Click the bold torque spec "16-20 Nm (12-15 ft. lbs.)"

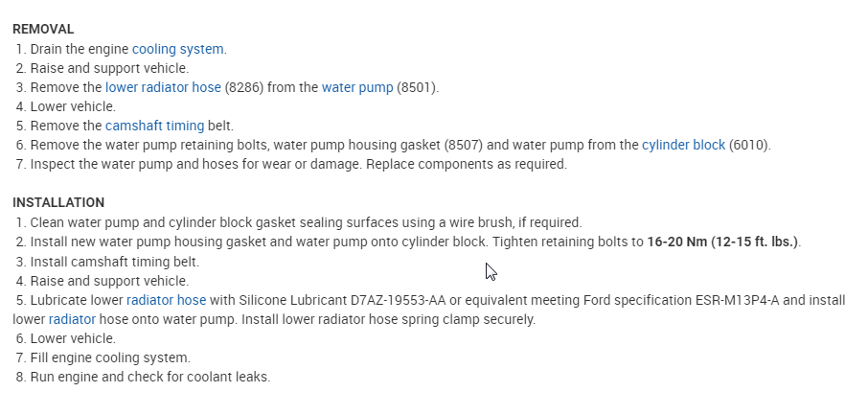tap(723, 242)
